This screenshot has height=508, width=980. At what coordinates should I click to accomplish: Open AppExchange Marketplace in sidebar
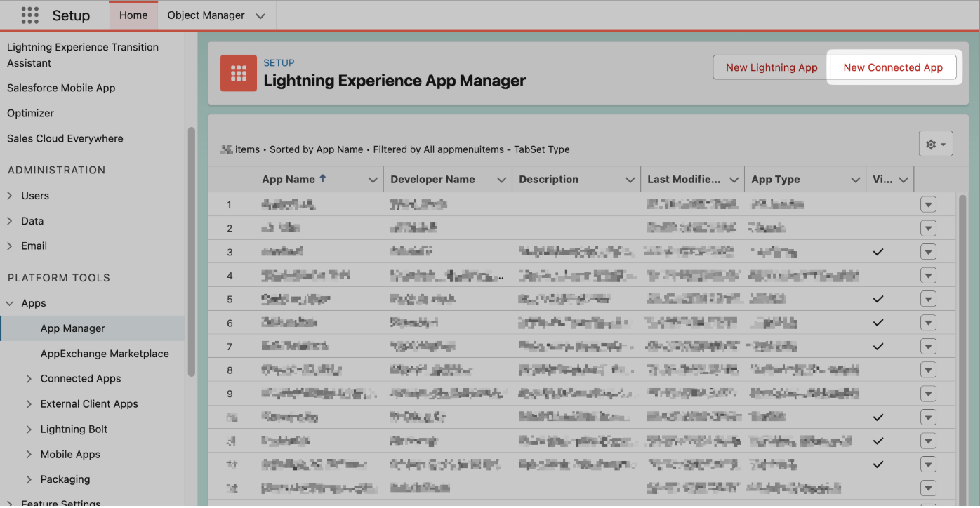105,354
